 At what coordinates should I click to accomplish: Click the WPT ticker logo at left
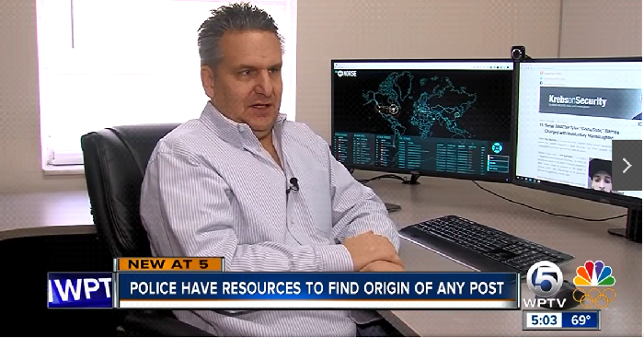[81, 289]
